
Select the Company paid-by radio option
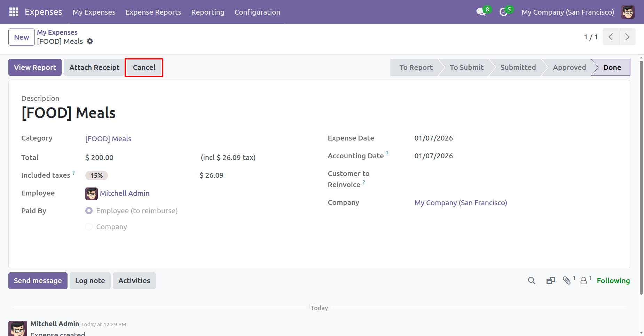[x=89, y=227]
